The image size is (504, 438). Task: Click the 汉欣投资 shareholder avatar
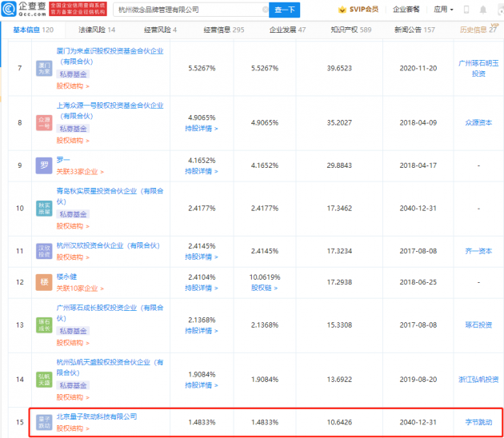(x=44, y=251)
